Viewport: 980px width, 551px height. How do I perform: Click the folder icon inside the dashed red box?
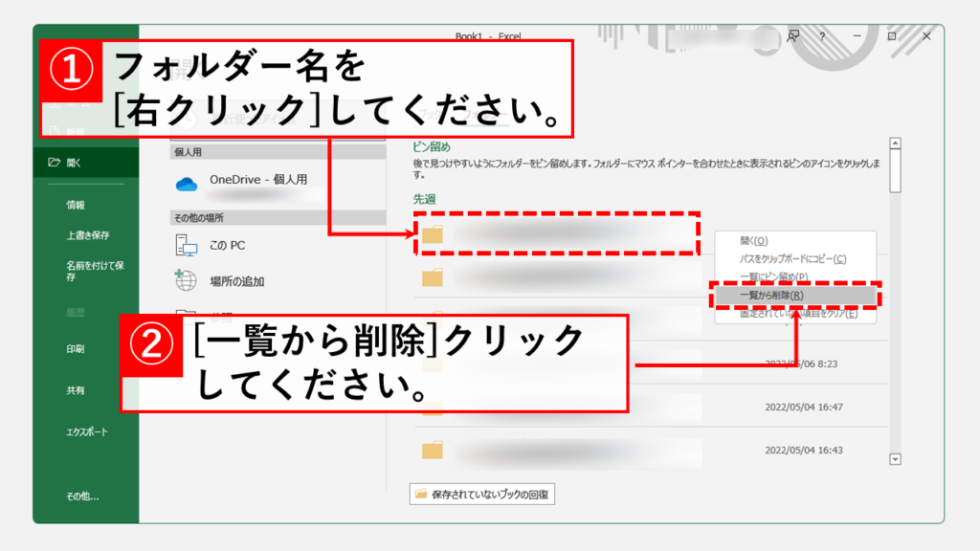tap(433, 235)
